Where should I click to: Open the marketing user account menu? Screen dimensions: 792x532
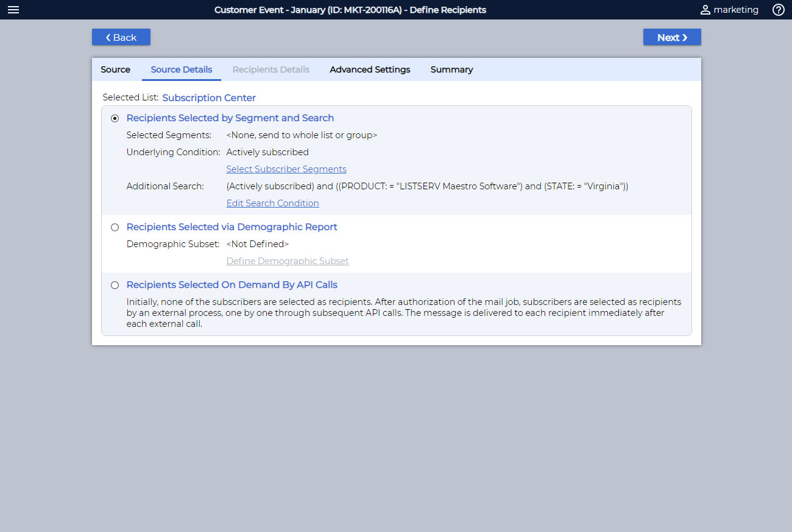tap(729, 10)
